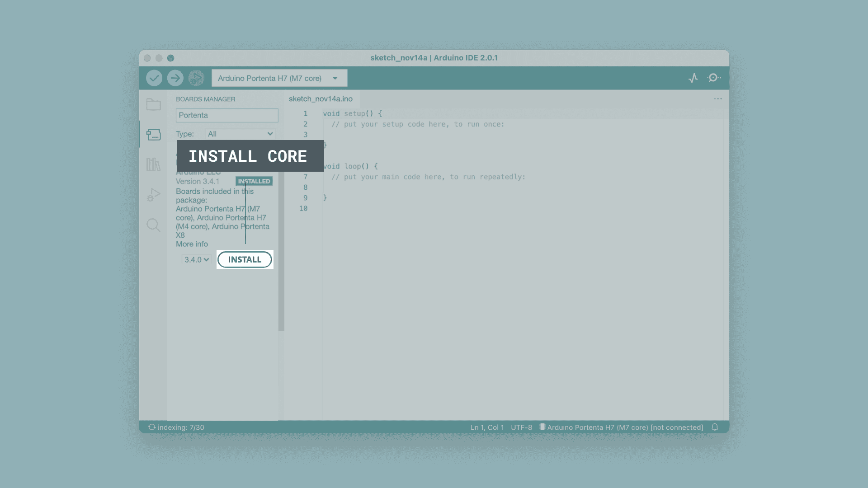This screenshot has height=488, width=868.
Task: Open the Type filter dropdown
Action: tap(240, 134)
